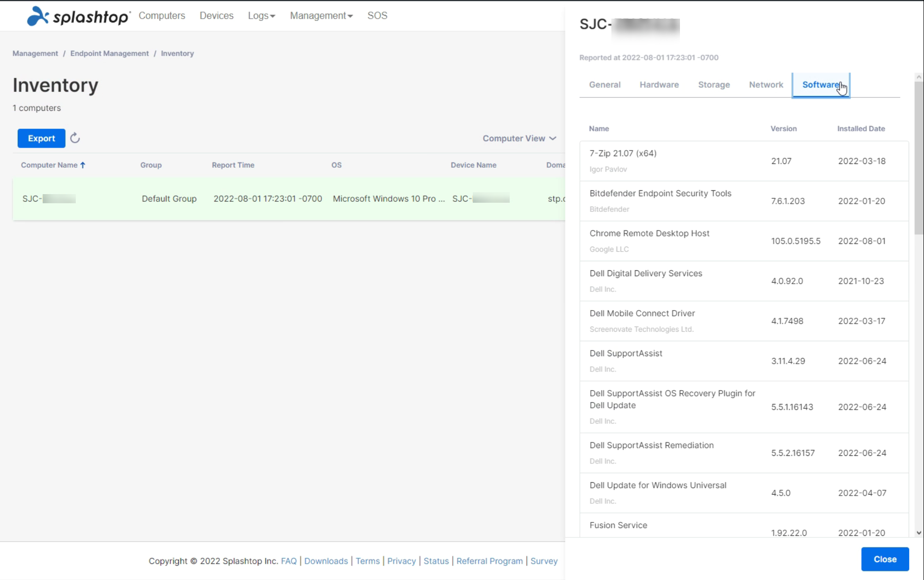Viewport: 924px width, 580px height.
Task: Select Fusion Service row
Action: [x=744, y=525]
